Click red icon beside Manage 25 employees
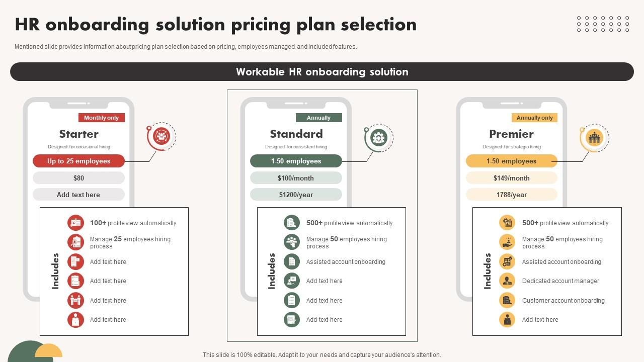Screen dimensions: 644x362 click(75, 242)
